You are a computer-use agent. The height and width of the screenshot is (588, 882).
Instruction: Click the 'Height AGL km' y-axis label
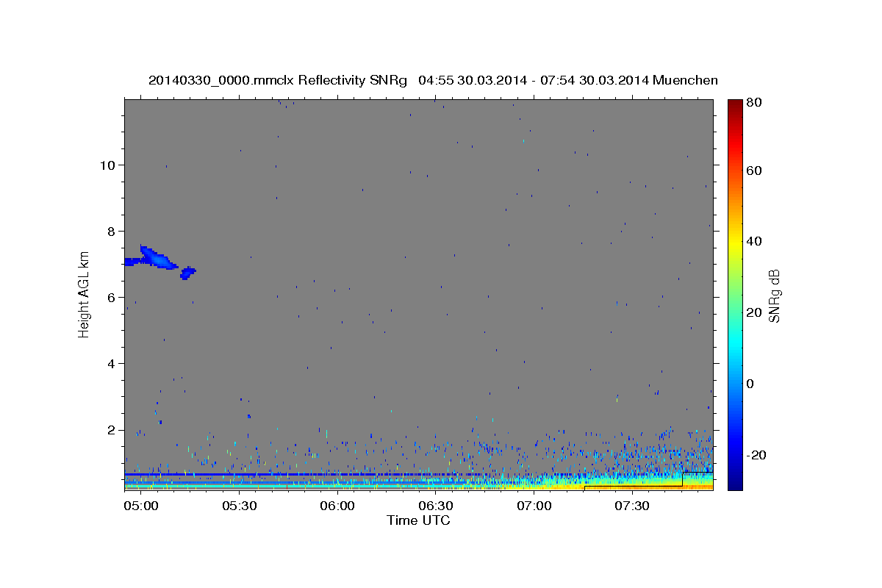point(85,294)
